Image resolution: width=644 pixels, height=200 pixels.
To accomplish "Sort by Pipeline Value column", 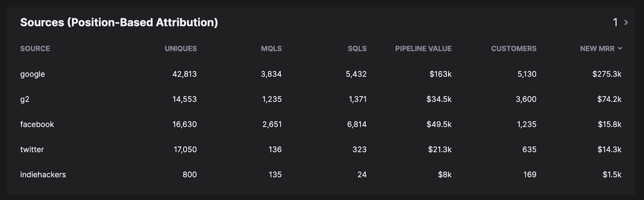I will (x=423, y=49).
